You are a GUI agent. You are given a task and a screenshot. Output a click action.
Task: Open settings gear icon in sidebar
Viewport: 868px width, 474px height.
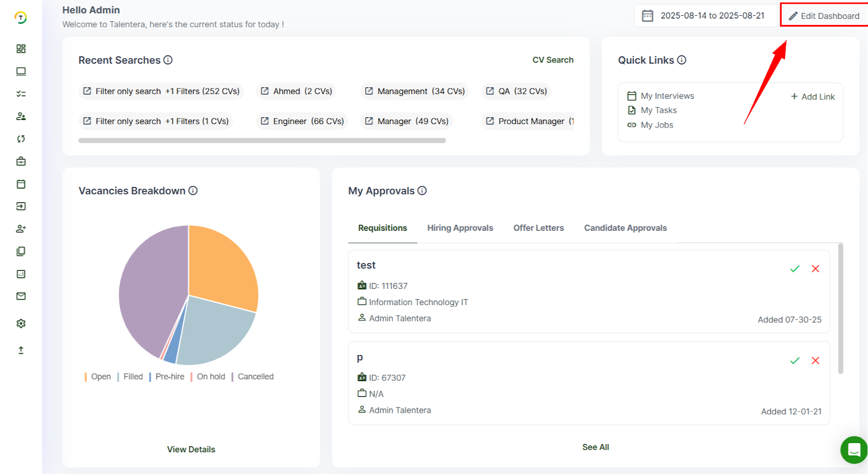[21, 324]
